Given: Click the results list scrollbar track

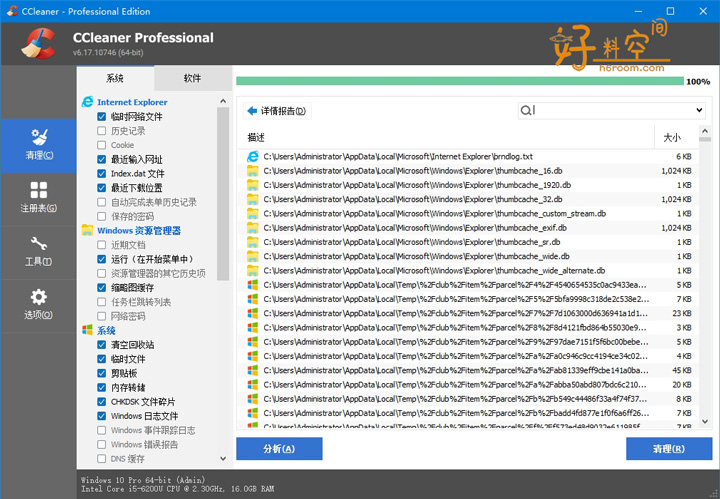Looking at the screenshot, I should (x=705, y=275).
